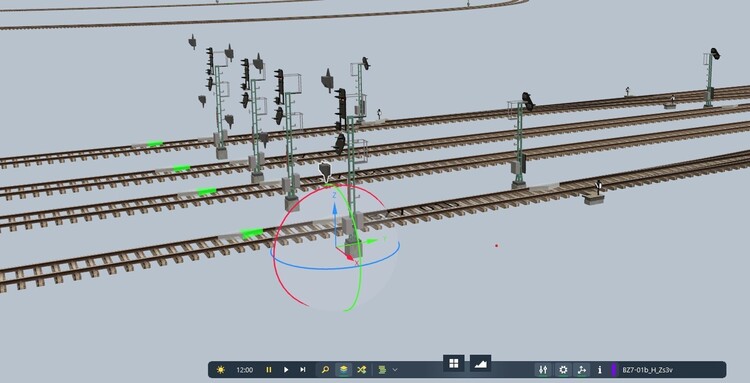Image resolution: width=750 pixels, height=383 pixels.
Task: Open the magnifier search tool
Action: [x=325, y=370]
